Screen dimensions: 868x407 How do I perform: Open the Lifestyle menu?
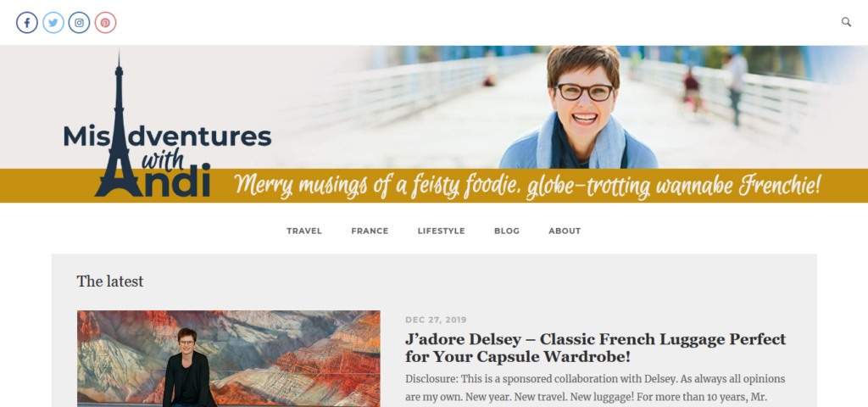tap(441, 231)
